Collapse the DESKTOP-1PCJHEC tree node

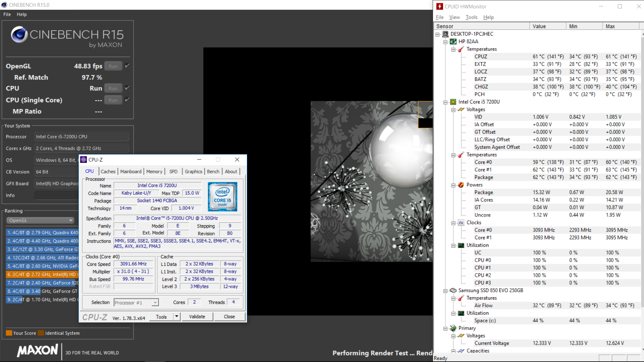tap(437, 34)
